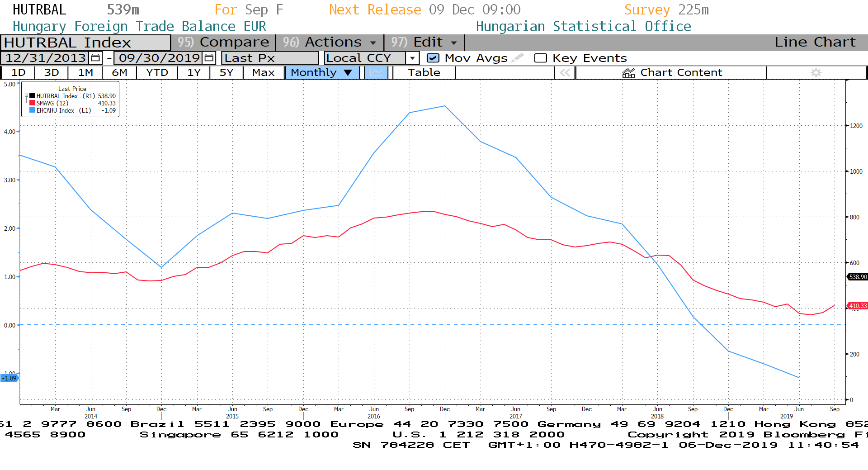868x470 pixels.
Task: Click the 538.90 right axis value tag
Action: 858,277
